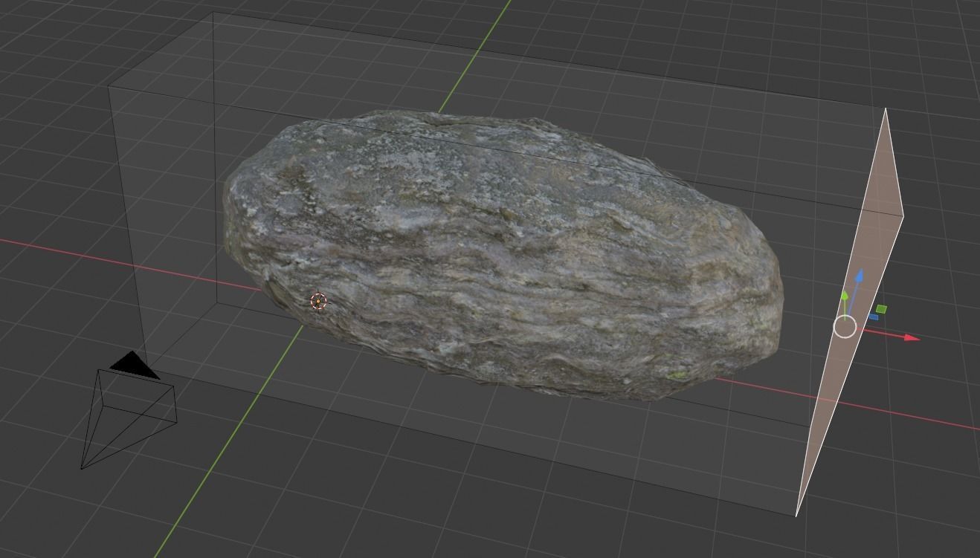Click the white circle at the gizmo center
Image resolution: width=980 pixels, height=558 pixels.
(845, 326)
